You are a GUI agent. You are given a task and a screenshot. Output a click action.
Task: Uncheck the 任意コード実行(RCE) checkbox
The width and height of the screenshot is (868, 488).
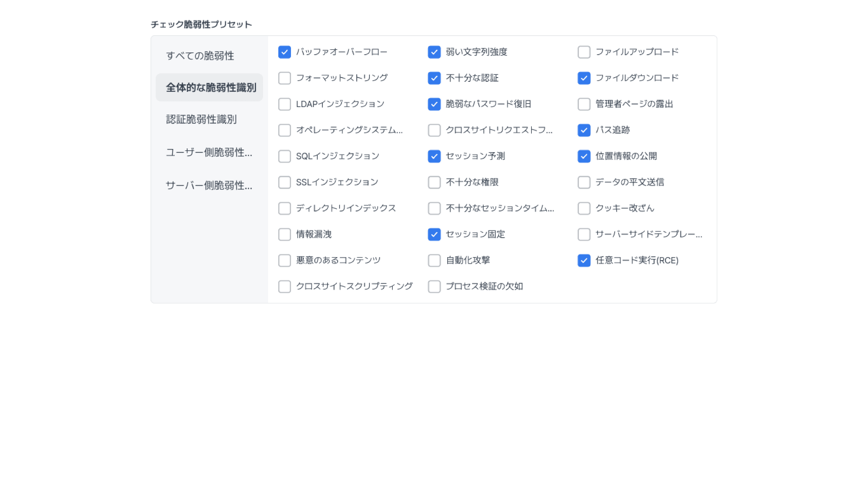click(584, 260)
